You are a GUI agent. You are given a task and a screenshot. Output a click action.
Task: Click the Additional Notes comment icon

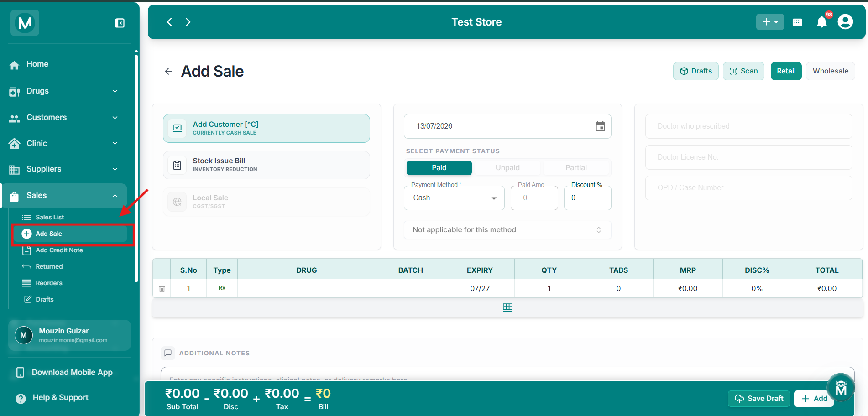click(x=168, y=353)
